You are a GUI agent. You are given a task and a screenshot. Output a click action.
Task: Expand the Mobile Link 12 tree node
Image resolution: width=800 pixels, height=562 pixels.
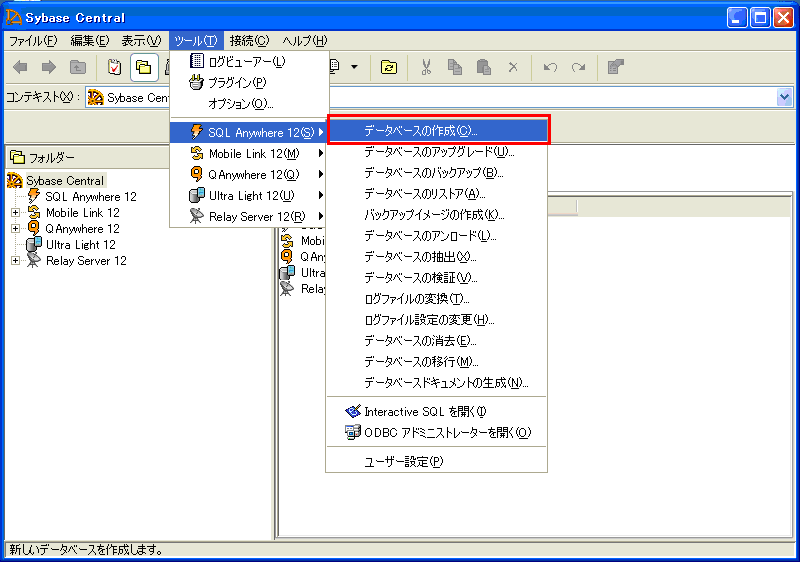15,213
